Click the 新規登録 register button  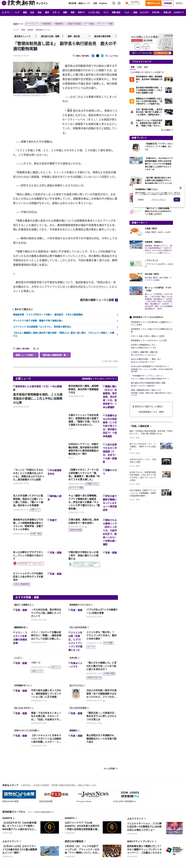coord(168,3)
